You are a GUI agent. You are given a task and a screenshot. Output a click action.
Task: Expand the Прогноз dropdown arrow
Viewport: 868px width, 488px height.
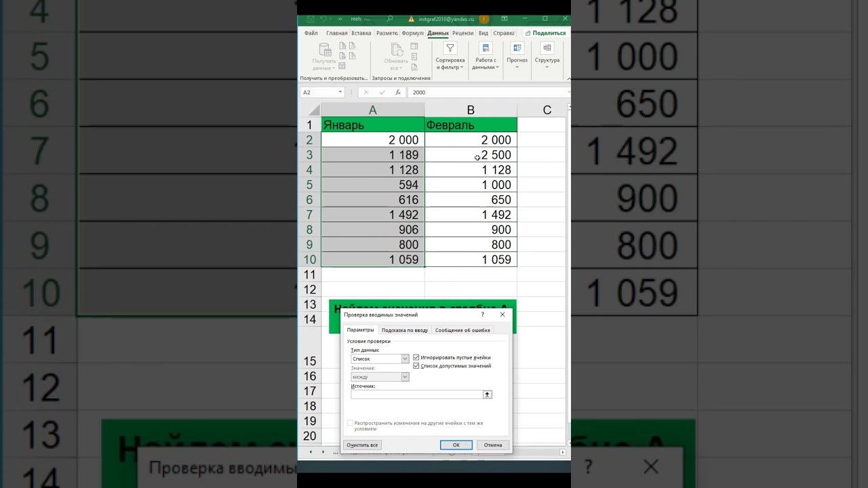(x=517, y=68)
